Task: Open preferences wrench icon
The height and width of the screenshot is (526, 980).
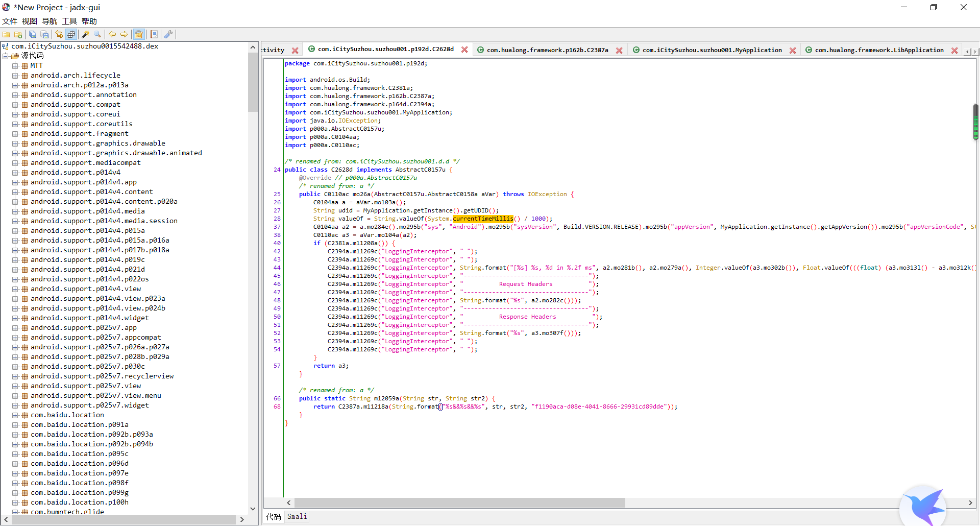Action: 168,34
